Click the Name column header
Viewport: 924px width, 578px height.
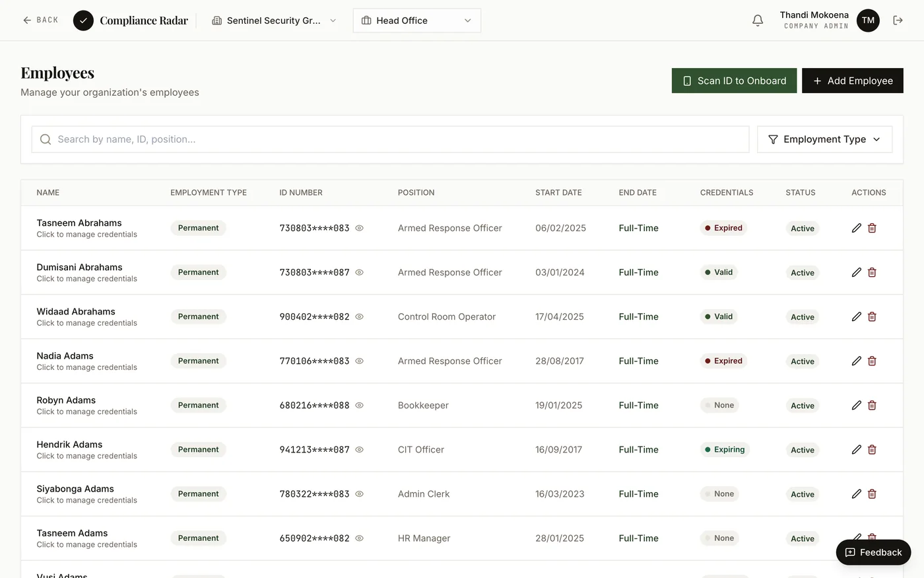tap(48, 193)
